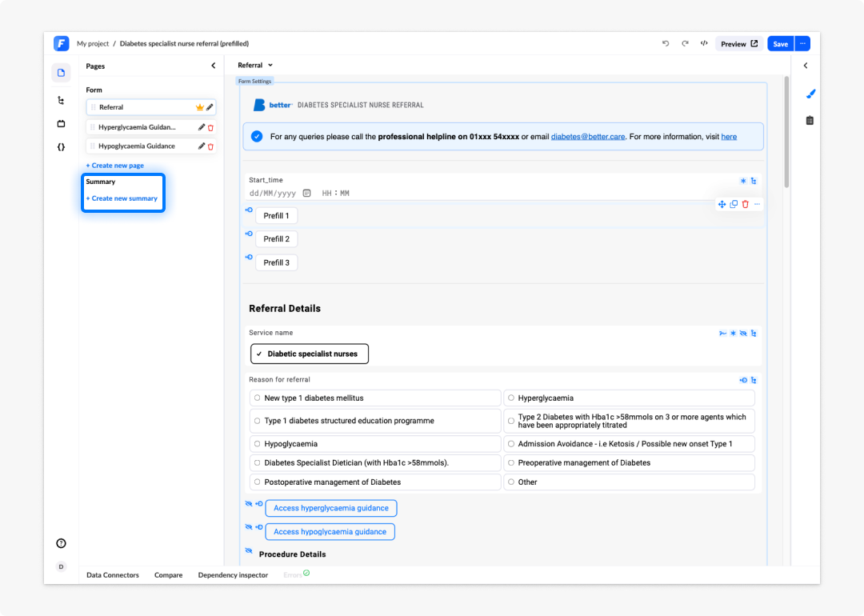Image resolution: width=864 pixels, height=616 pixels.
Task: Open the field toolbar more options ellipsis
Action: [757, 205]
